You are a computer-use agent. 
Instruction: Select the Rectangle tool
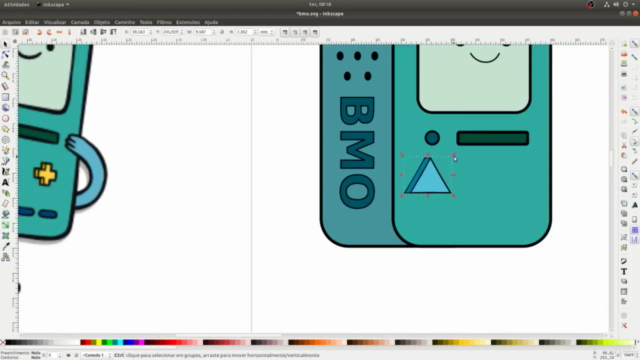[5, 97]
